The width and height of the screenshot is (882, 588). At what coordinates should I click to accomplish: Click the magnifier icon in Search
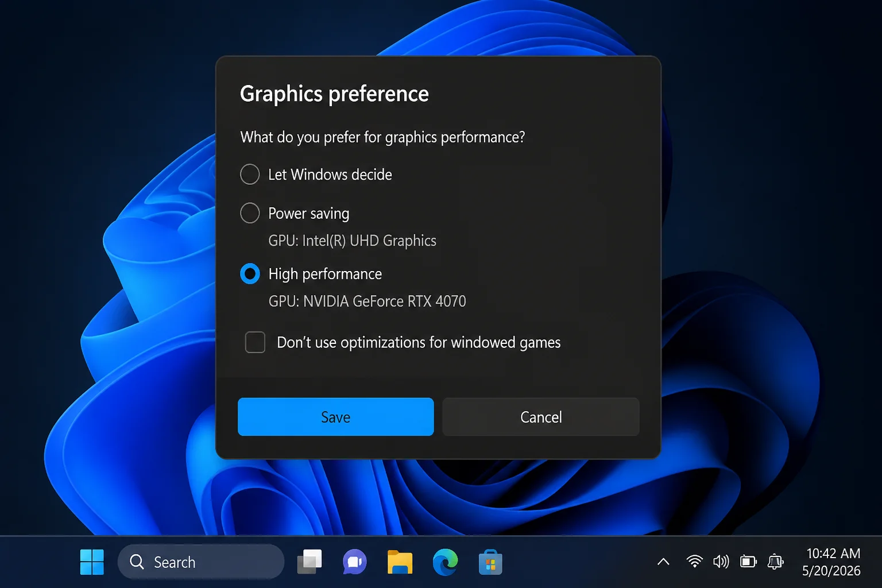tap(137, 562)
